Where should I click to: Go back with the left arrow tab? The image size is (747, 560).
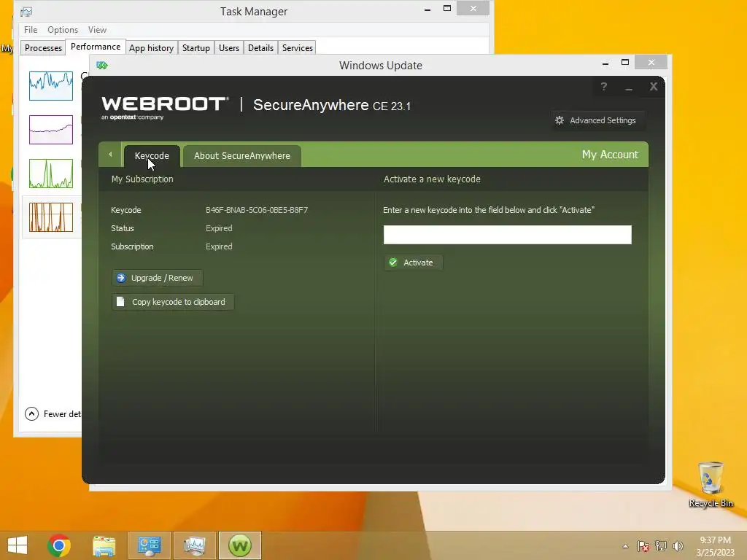[x=110, y=155]
